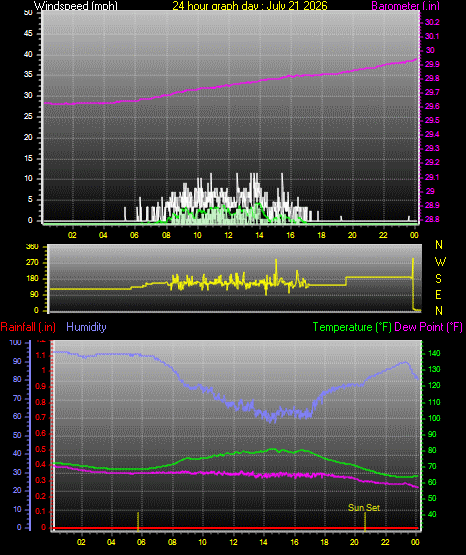Click the "1.1" rainfall axis value

point(41,355)
